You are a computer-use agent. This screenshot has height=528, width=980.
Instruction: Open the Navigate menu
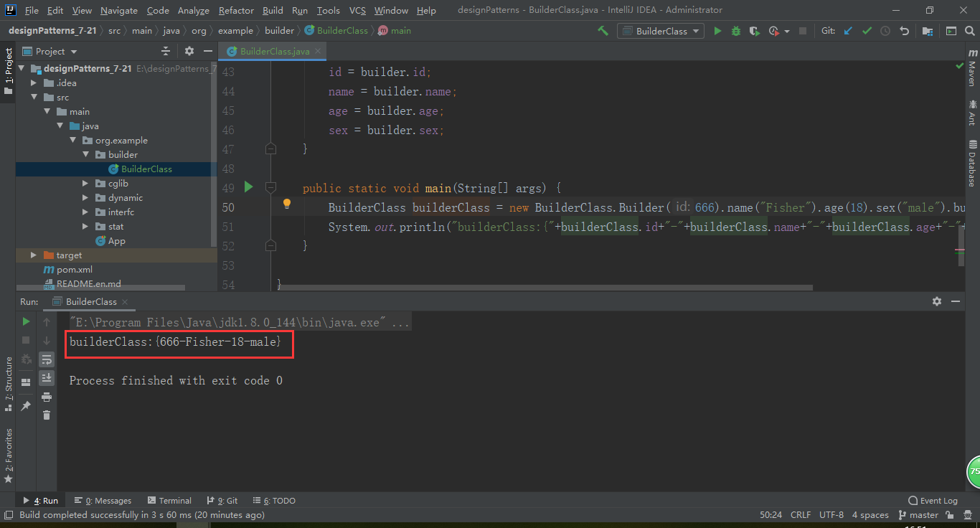119,10
